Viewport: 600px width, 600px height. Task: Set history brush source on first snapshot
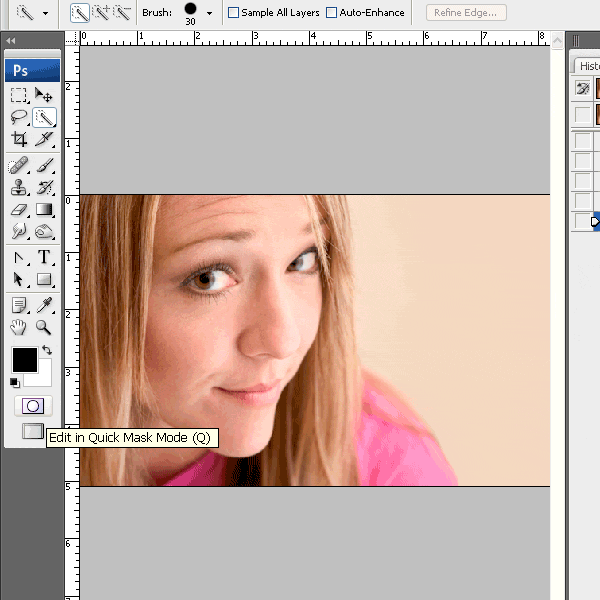click(x=582, y=88)
